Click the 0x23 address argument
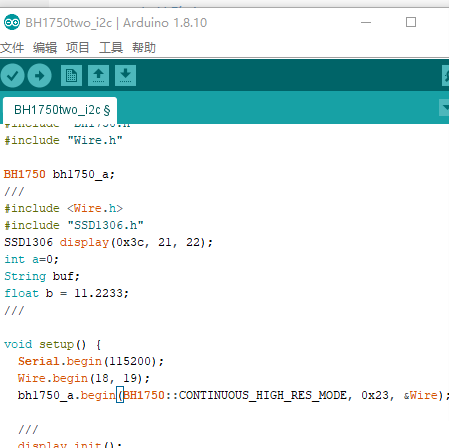 coord(375,395)
